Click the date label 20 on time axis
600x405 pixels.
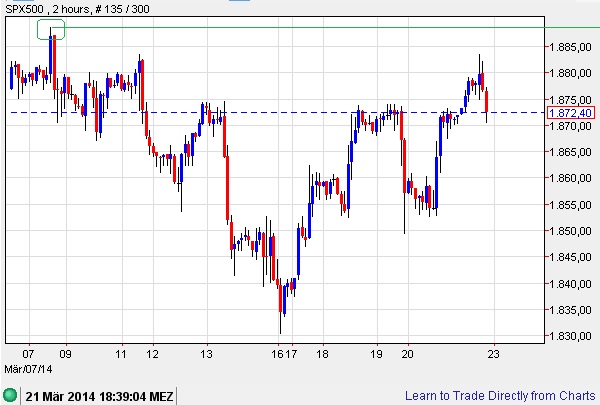408,354
